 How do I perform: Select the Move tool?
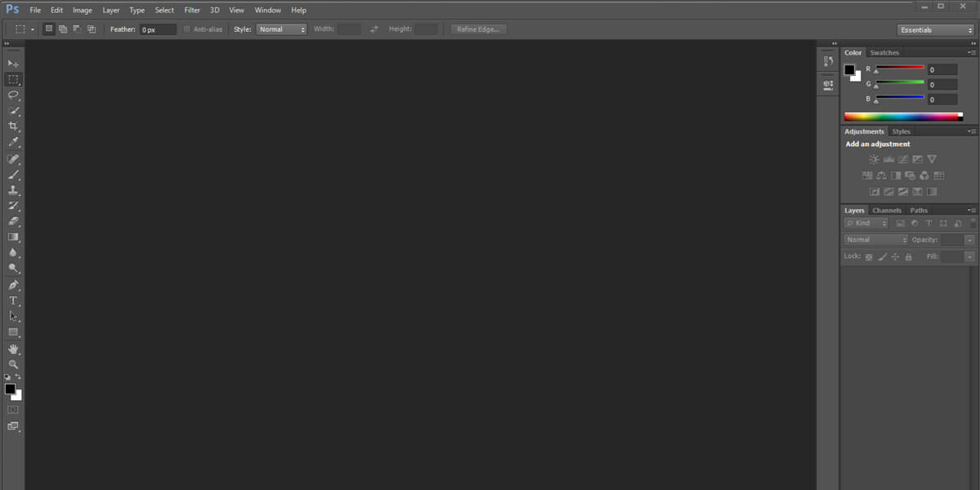[13, 64]
